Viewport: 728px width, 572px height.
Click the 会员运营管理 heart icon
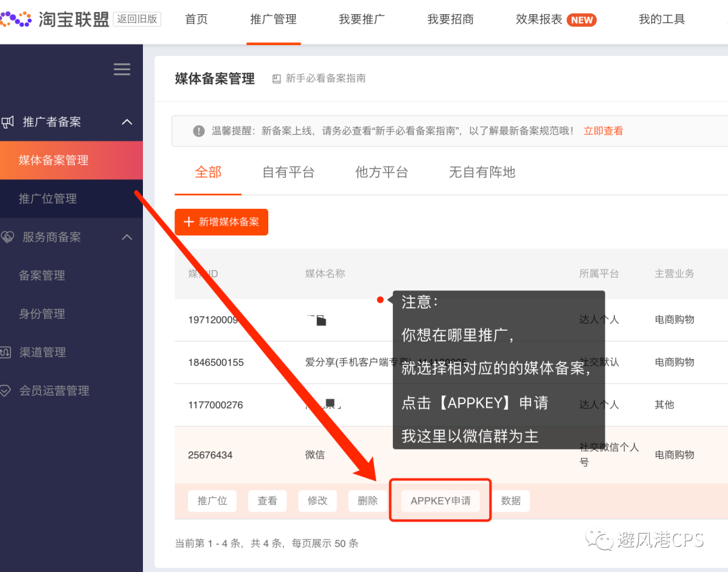pos(5,391)
